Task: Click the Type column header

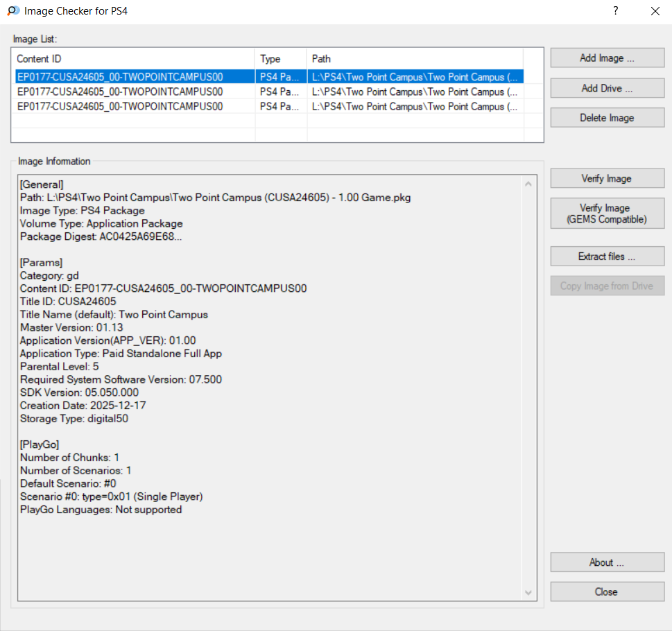Action: tap(280, 59)
